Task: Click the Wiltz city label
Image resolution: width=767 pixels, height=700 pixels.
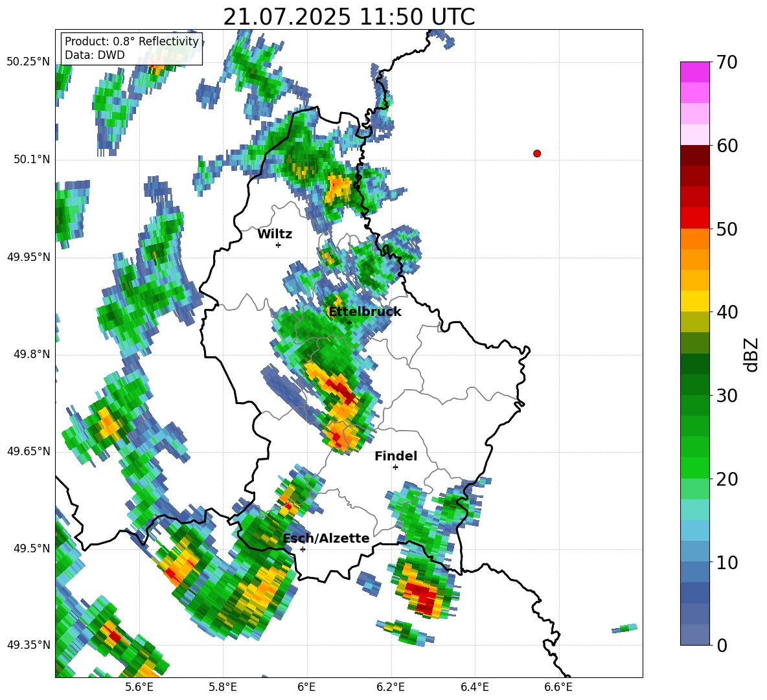Action: pos(275,234)
